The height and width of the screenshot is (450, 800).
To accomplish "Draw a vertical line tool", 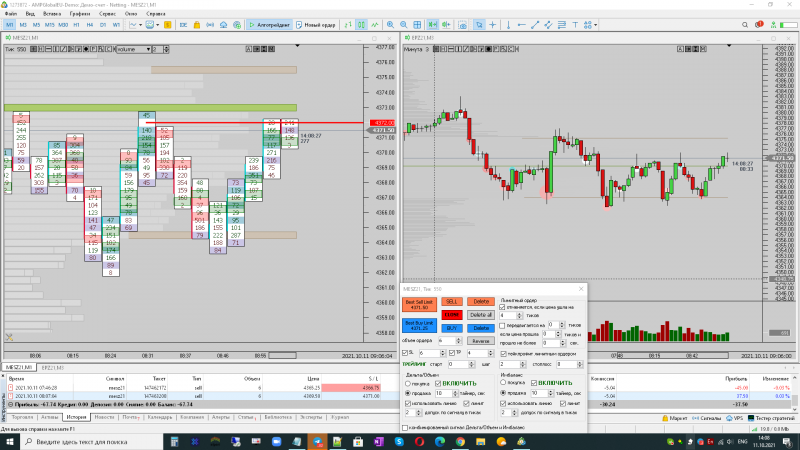I will pos(508,24).
